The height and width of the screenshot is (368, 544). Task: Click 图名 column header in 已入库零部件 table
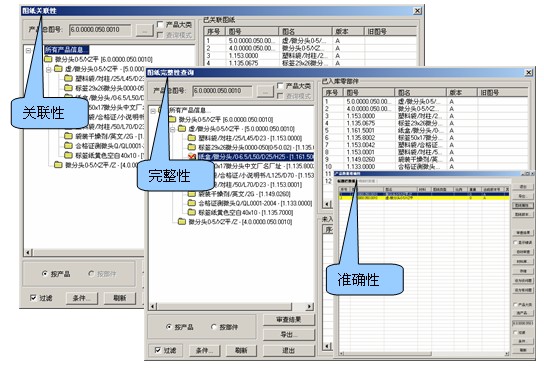420,93
